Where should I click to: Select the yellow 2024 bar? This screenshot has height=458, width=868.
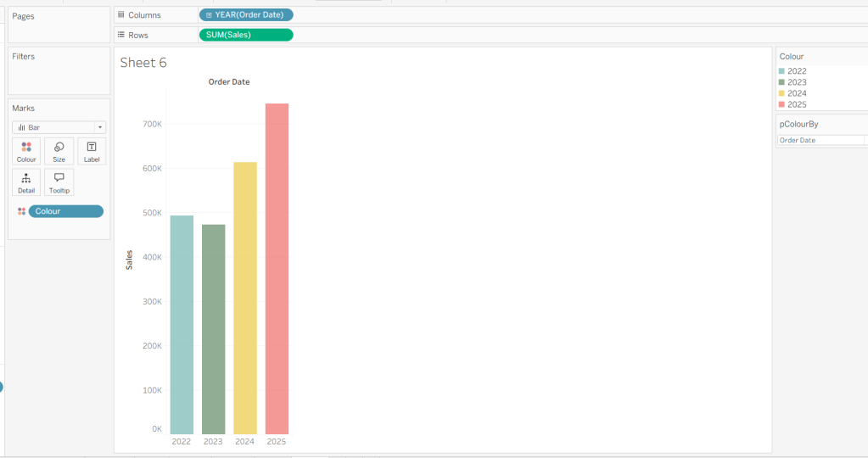pos(244,298)
